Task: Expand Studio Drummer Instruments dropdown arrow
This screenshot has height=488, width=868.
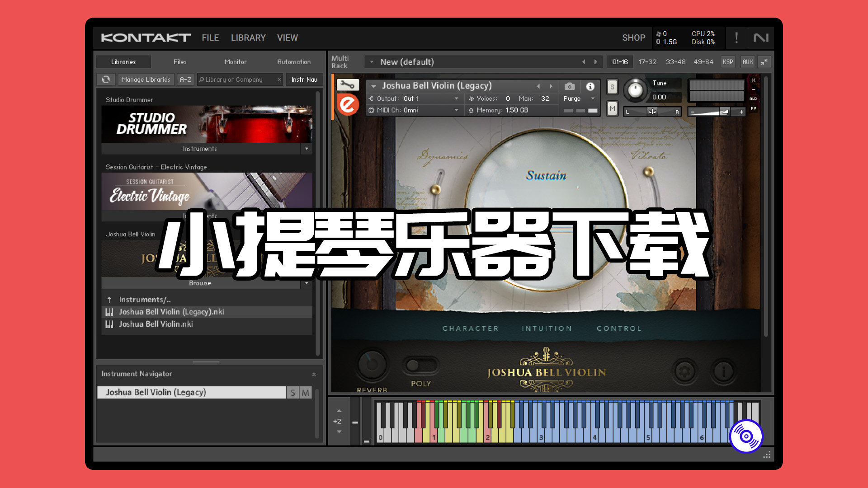Action: pos(307,149)
